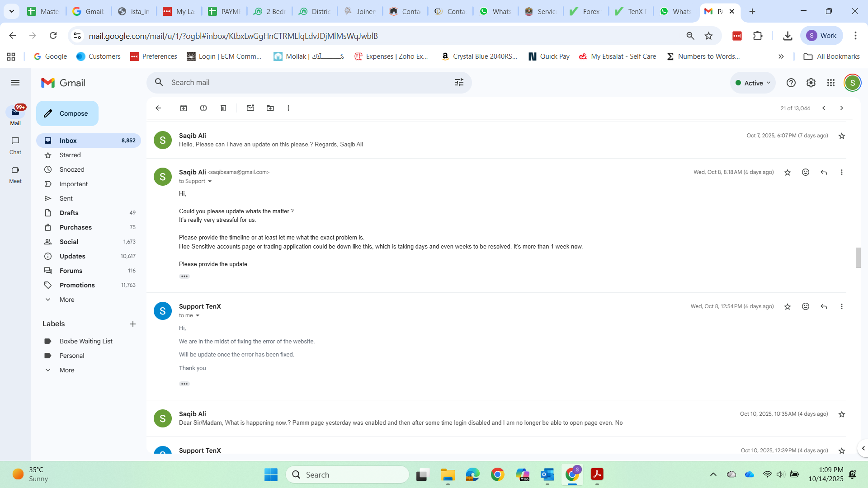Switch to the Chat tab
The width and height of the screenshot is (868, 488).
[15, 145]
